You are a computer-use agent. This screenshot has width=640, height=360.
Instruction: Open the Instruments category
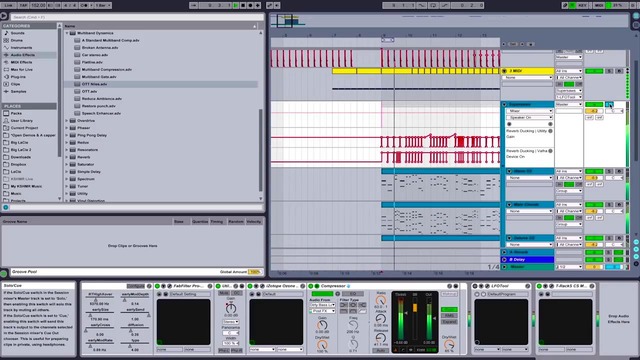point(21,48)
